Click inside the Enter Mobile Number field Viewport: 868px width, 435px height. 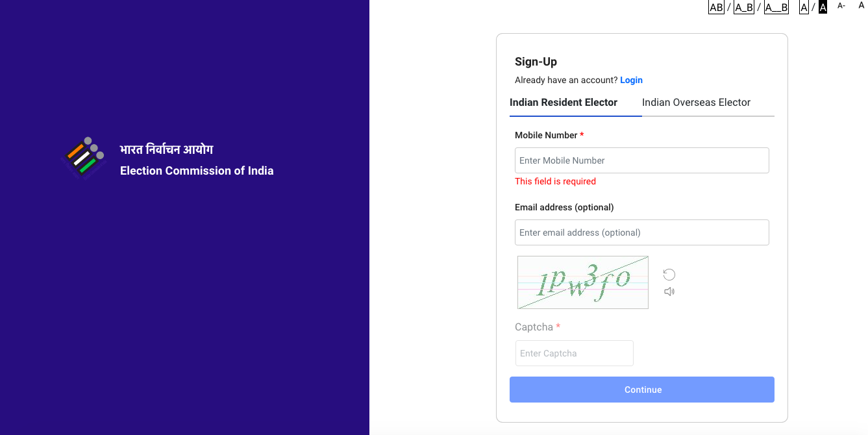click(641, 160)
